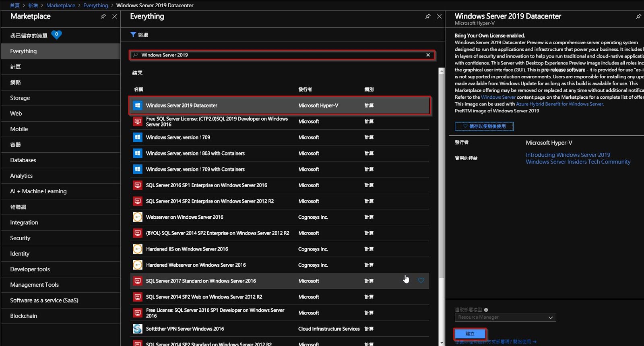Open the Databases category

click(x=61, y=160)
